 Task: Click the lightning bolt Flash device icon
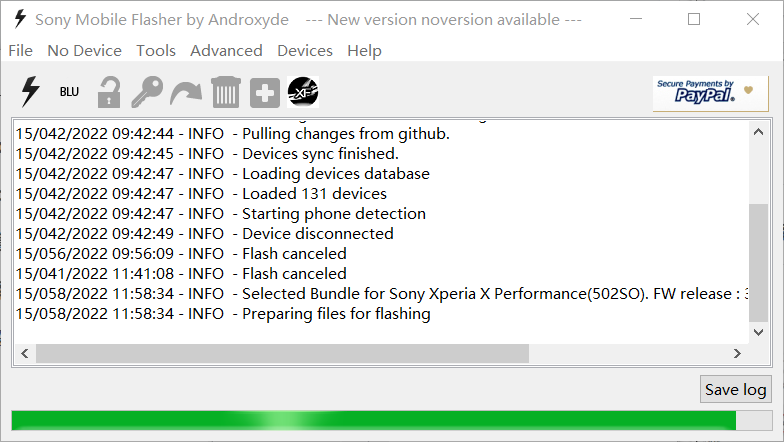pos(30,92)
